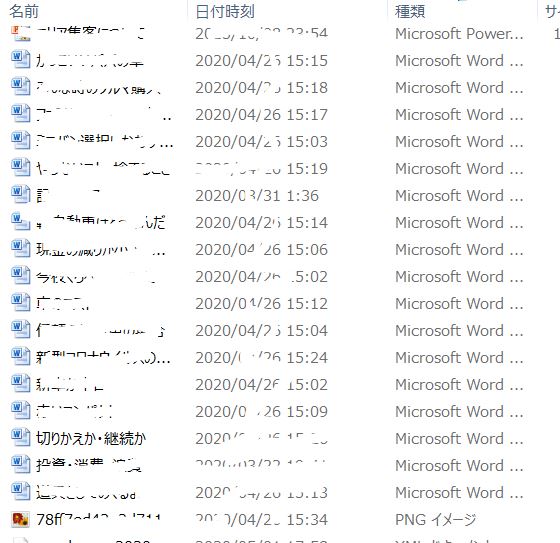
Task: Select Word icon of the 15:14 document
Action: click(21, 222)
